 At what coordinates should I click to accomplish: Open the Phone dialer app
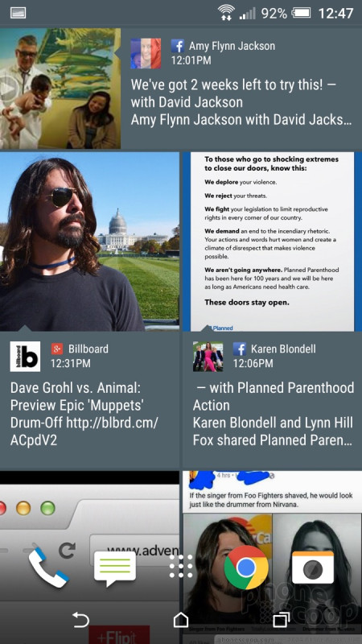point(49,568)
